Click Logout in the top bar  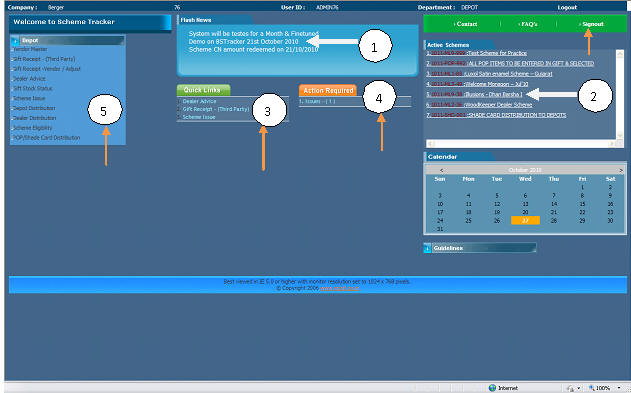tap(567, 7)
